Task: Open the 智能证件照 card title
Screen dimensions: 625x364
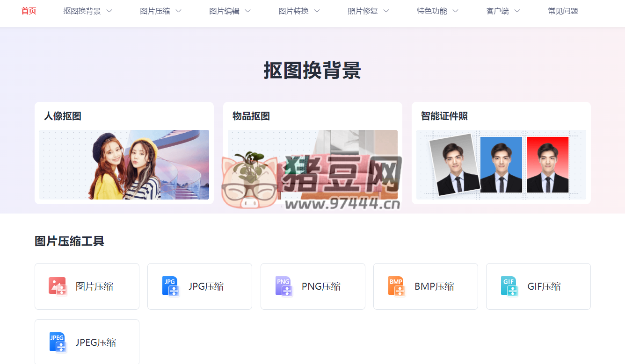Action: click(x=444, y=116)
